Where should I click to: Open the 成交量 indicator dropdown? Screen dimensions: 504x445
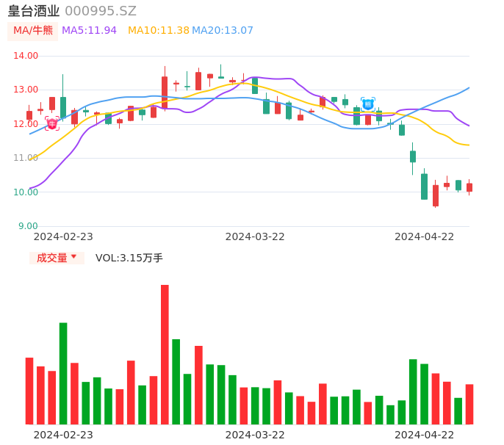[x=57, y=258]
